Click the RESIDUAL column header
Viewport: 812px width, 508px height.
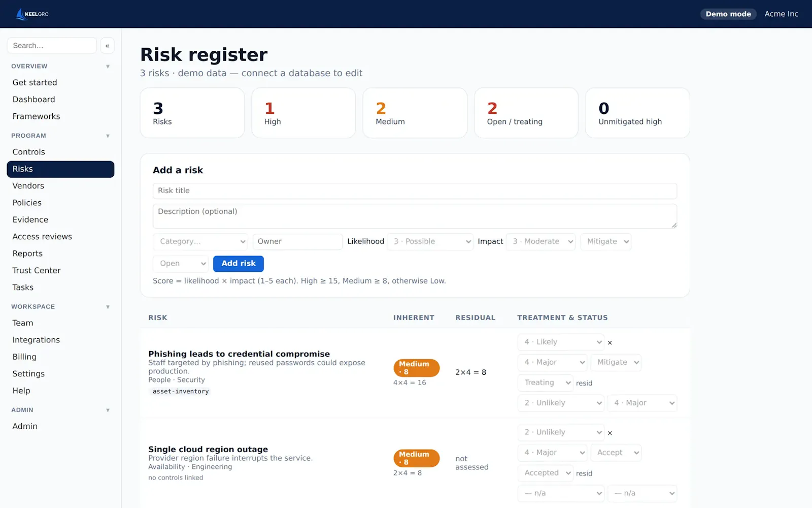click(475, 318)
